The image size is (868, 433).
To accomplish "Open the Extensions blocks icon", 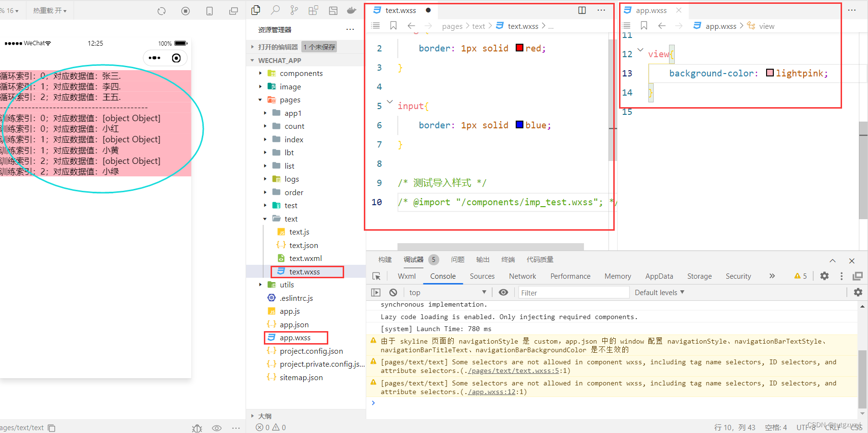I will click(x=313, y=10).
